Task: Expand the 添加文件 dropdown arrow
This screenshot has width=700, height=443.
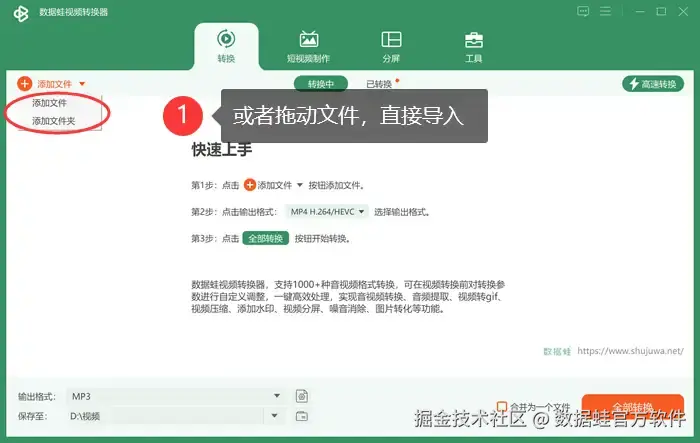Action: pyautogui.click(x=82, y=84)
